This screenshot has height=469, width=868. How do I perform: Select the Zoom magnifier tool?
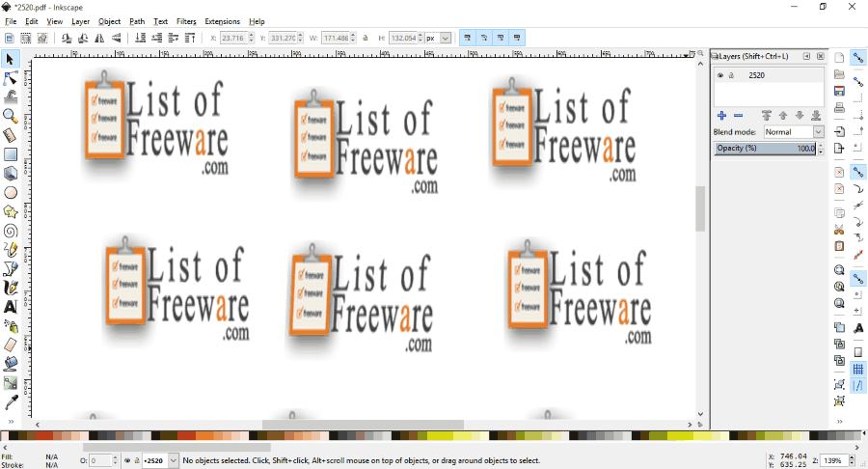click(x=10, y=116)
